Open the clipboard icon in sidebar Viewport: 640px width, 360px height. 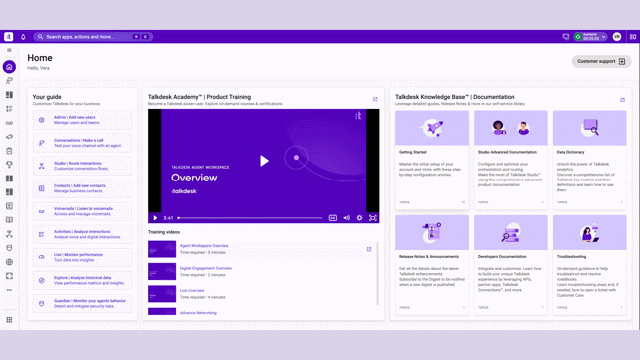click(x=9, y=151)
